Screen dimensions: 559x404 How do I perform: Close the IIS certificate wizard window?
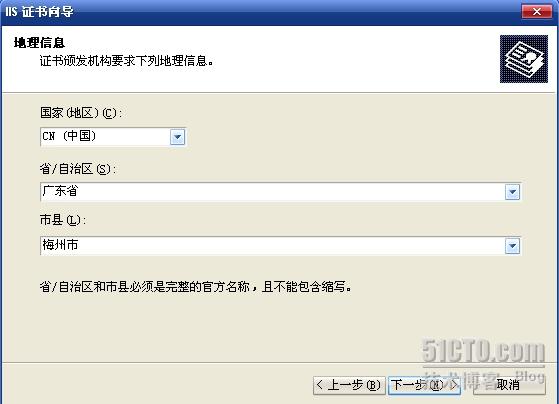[x=537, y=11]
